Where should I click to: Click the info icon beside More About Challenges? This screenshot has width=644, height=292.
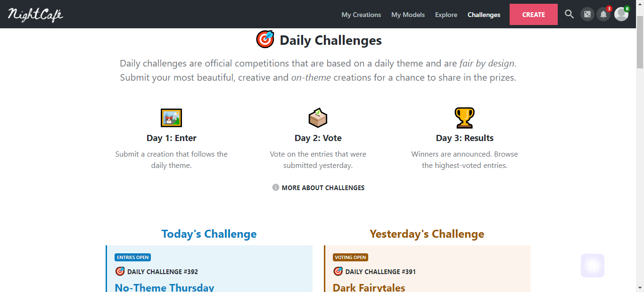coord(276,187)
